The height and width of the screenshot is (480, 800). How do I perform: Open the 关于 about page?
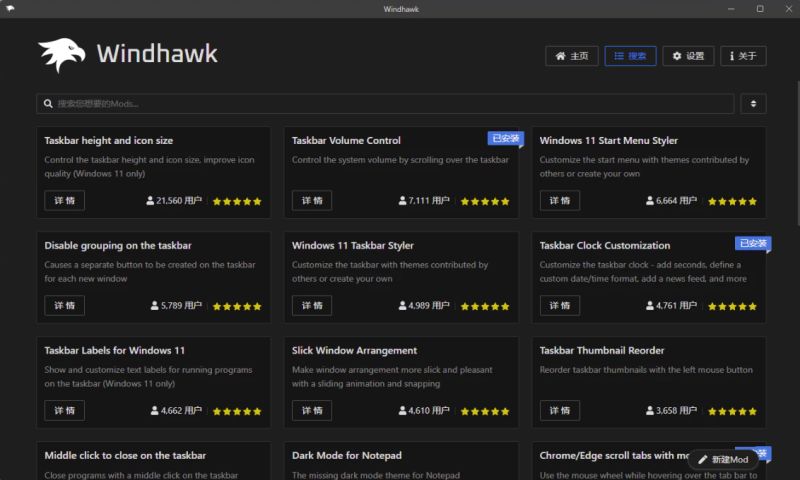[742, 56]
